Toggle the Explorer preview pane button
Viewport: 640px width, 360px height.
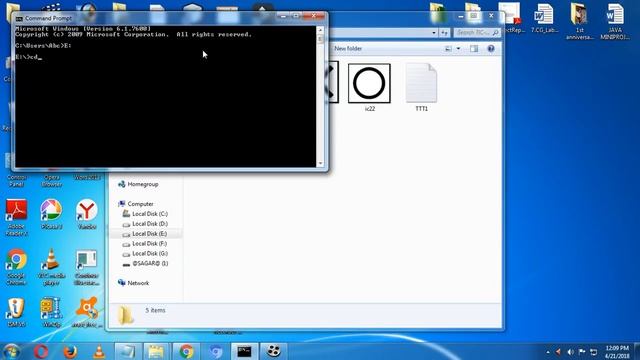(474, 49)
